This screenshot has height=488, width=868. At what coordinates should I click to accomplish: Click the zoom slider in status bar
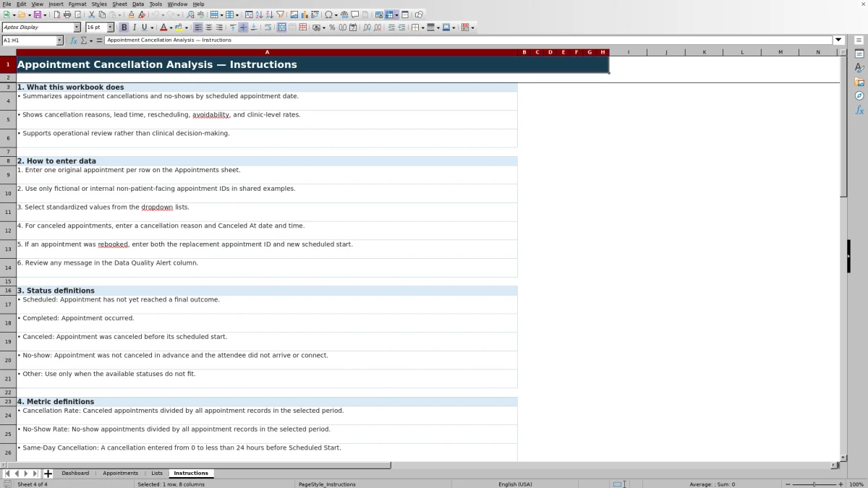tap(814, 484)
